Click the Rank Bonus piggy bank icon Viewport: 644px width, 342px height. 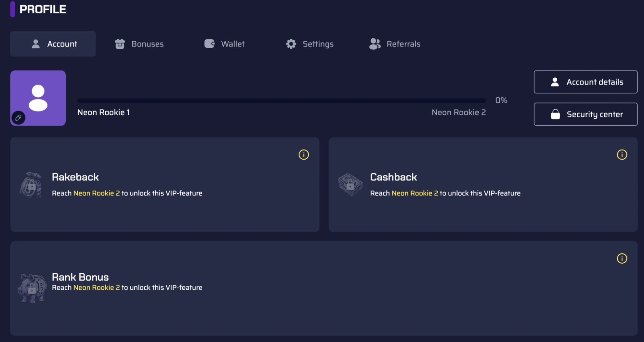[32, 288]
